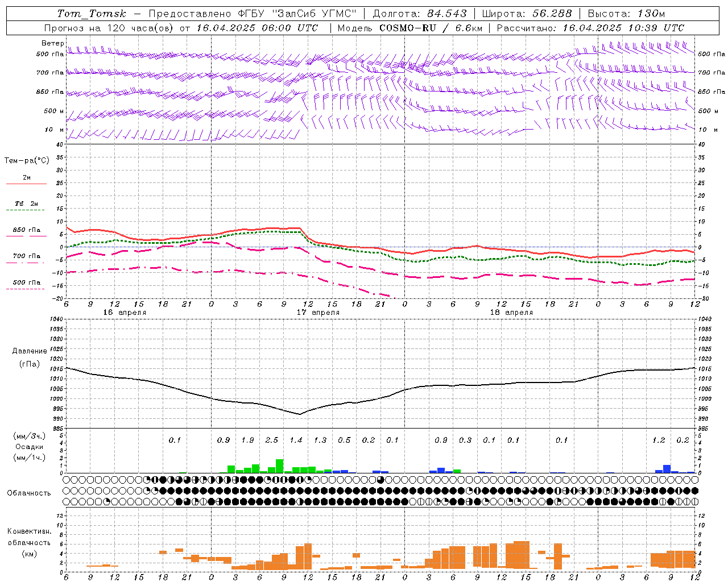Click the forecast start time 16.04.2025 06:00 UTC
The image size is (728, 582).
[x=258, y=28]
